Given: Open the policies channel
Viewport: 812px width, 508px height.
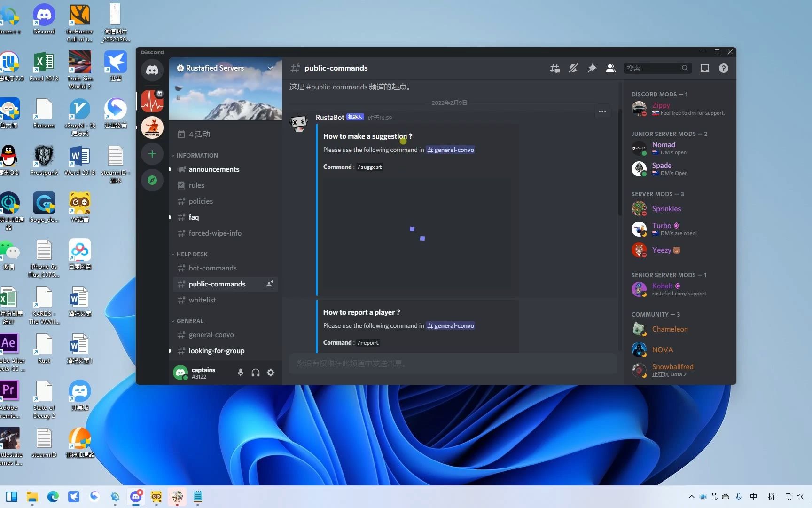Looking at the screenshot, I should pos(226,201).
